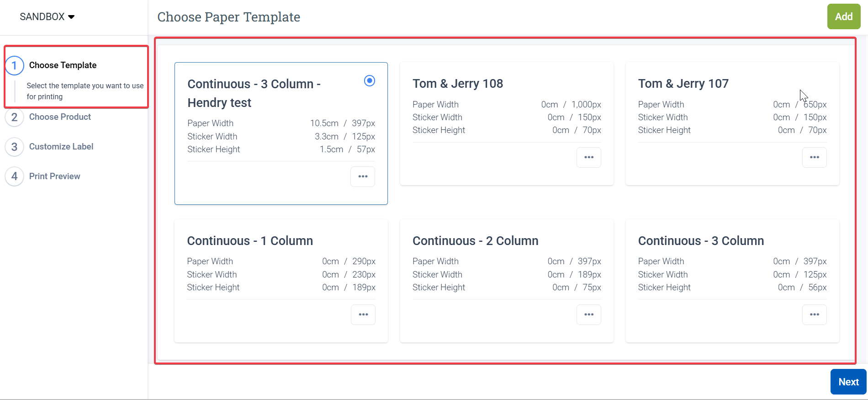This screenshot has width=868, height=400.
Task: Open three-dot menu on Hendry test template
Action: pyautogui.click(x=363, y=176)
